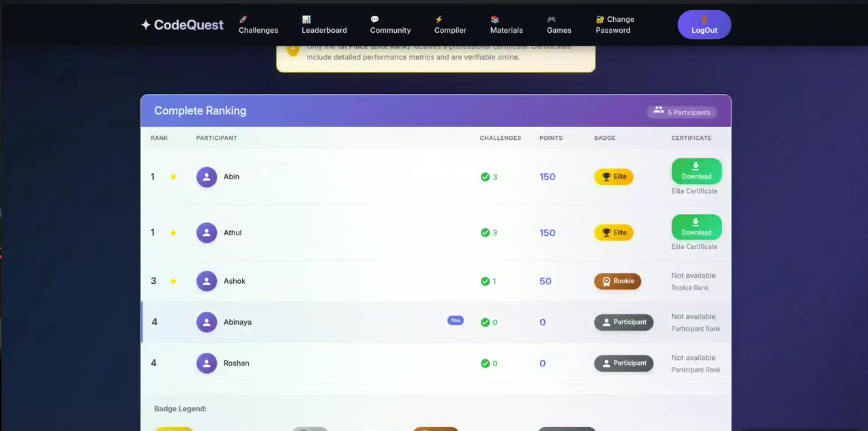Click the books icon above Materials

click(x=494, y=19)
